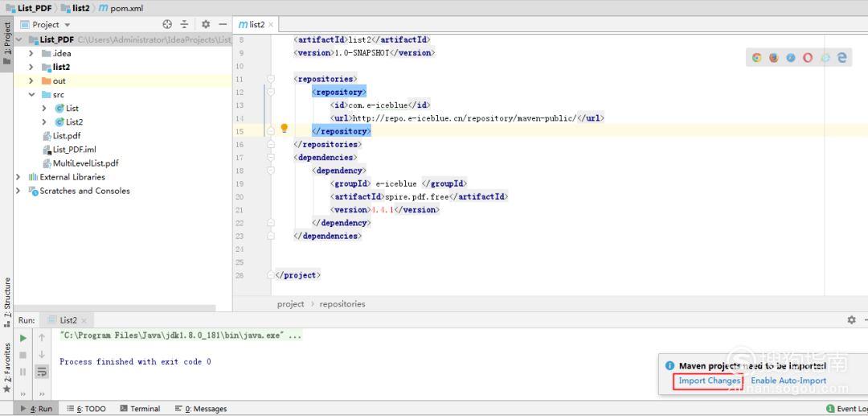
Task: Open the 6: TODO tool window
Action: pos(86,409)
